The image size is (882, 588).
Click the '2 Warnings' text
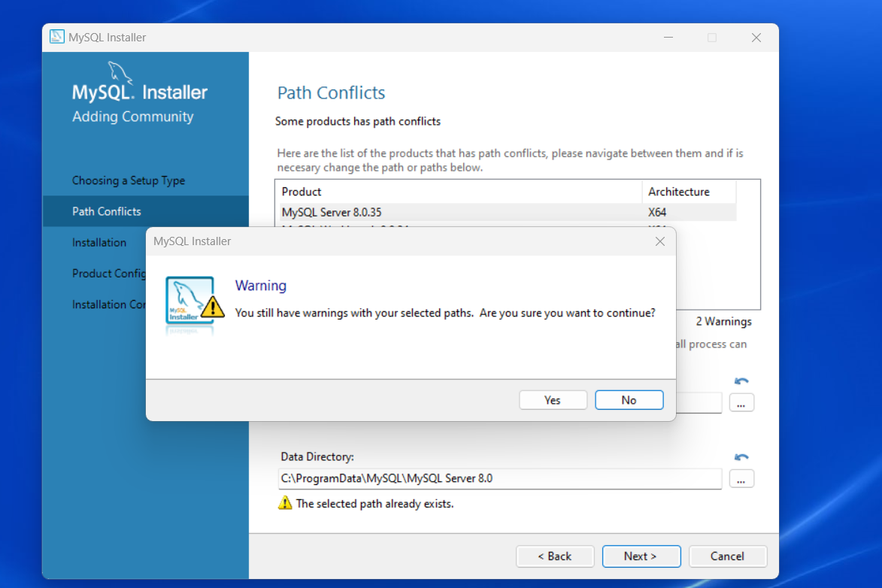(x=723, y=322)
